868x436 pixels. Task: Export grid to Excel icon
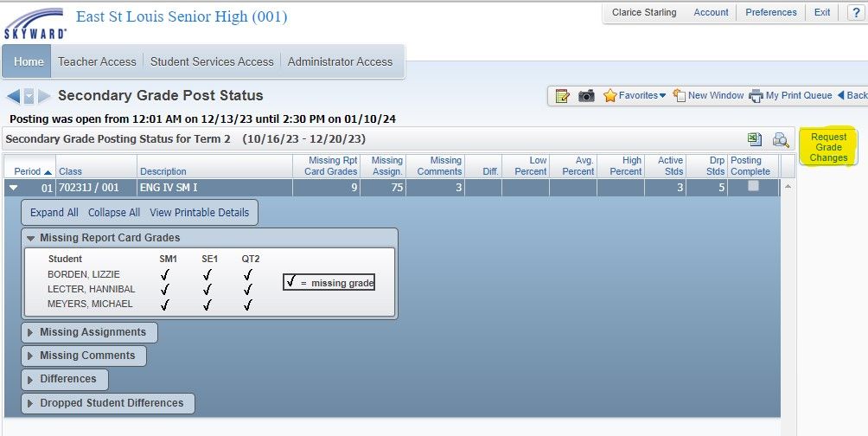pyautogui.click(x=755, y=139)
